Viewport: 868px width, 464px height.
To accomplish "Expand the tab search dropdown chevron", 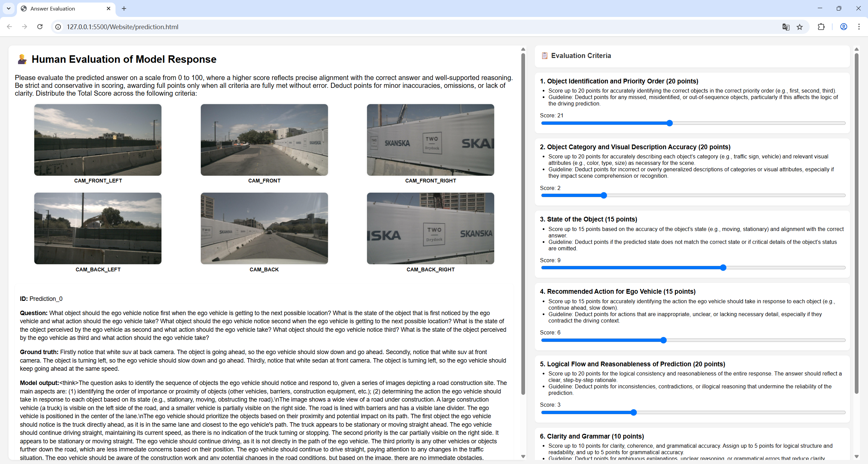I will tap(8, 8).
